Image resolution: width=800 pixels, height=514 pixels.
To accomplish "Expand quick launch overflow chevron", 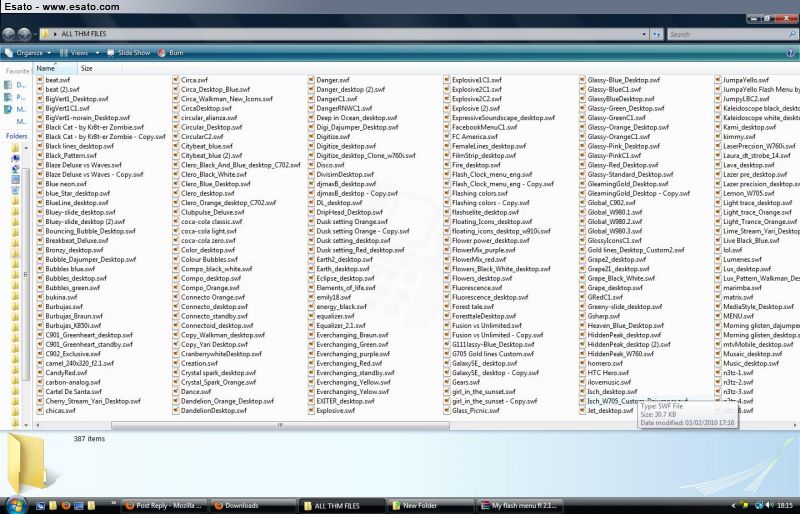I will [112, 505].
